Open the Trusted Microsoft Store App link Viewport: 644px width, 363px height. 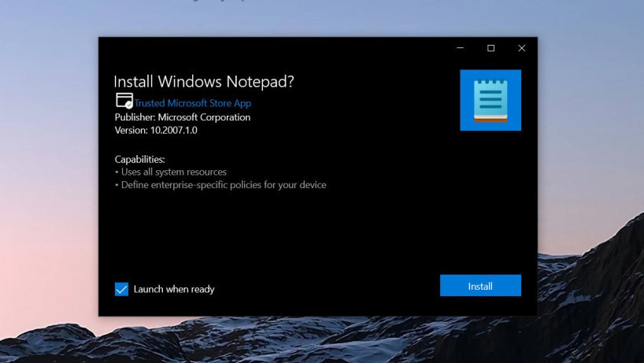[x=192, y=103]
